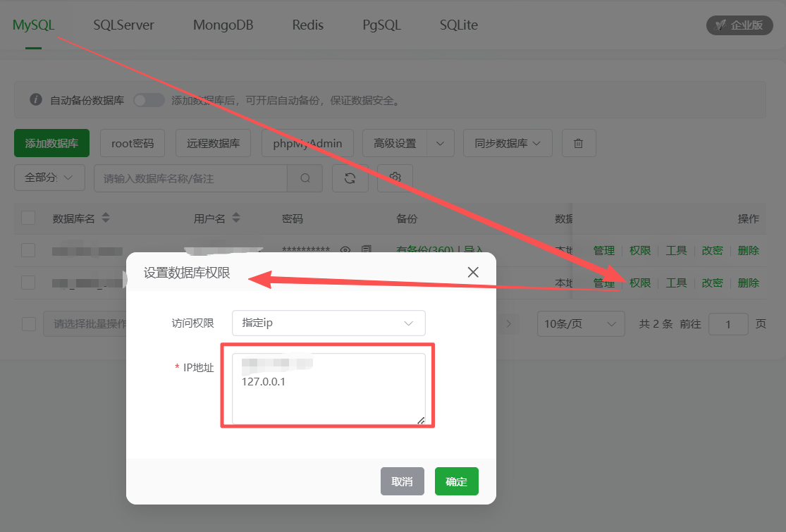Click 删除 in the first row
Viewport: 786px width, 532px height.
[x=749, y=250]
